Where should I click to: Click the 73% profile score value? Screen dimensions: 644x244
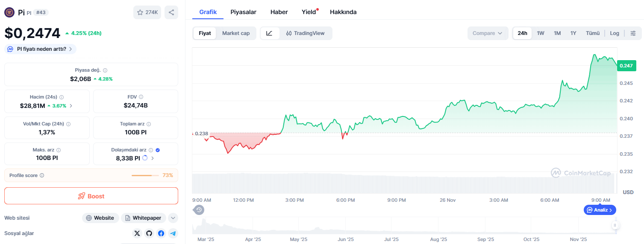(x=168, y=175)
